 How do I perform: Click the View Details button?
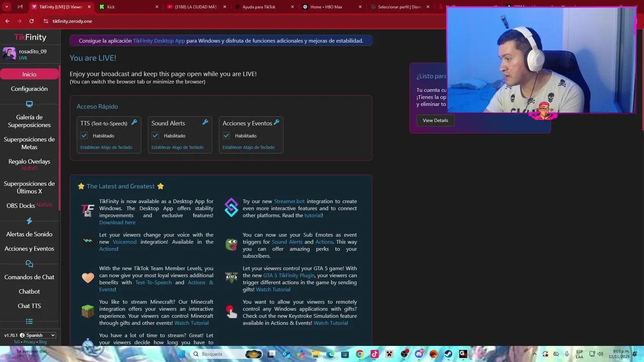tap(435, 120)
